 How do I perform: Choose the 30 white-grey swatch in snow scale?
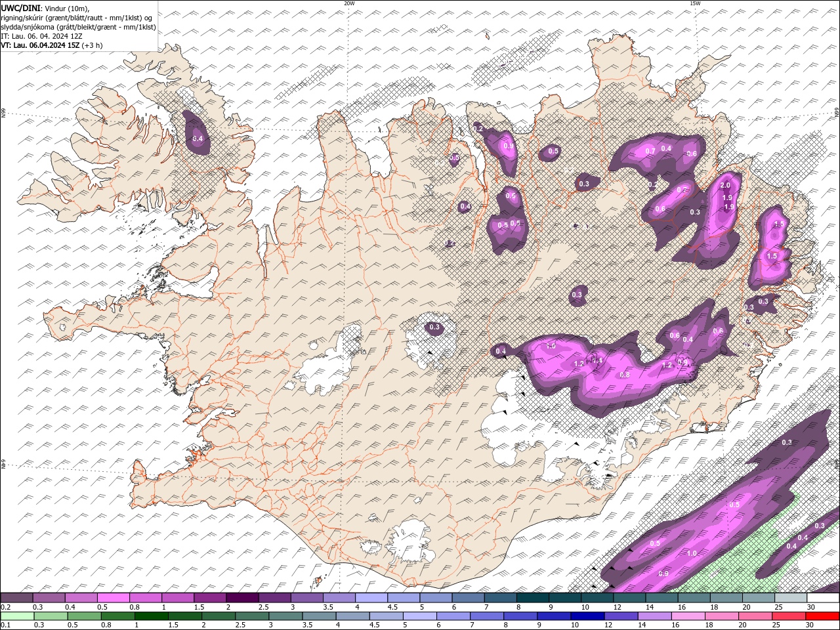pyautogui.click(x=822, y=598)
